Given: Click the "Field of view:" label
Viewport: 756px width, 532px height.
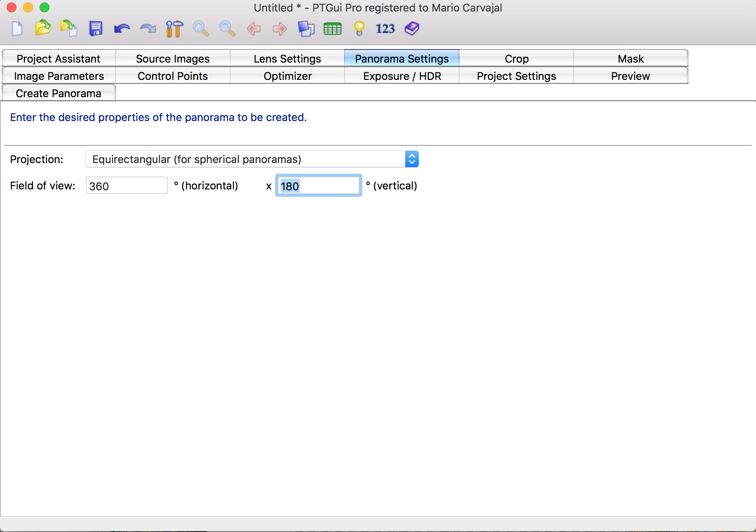Looking at the screenshot, I should (43, 186).
